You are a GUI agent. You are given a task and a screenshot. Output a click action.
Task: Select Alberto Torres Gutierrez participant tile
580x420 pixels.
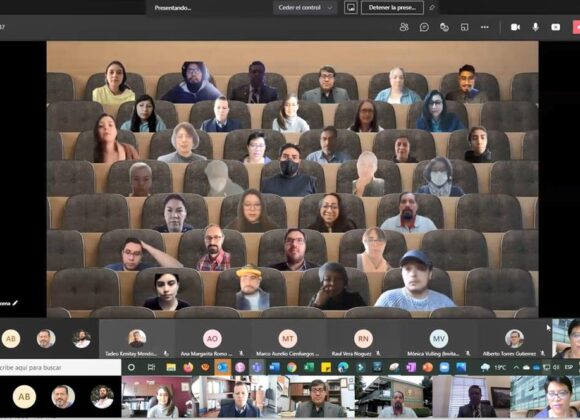point(514,339)
